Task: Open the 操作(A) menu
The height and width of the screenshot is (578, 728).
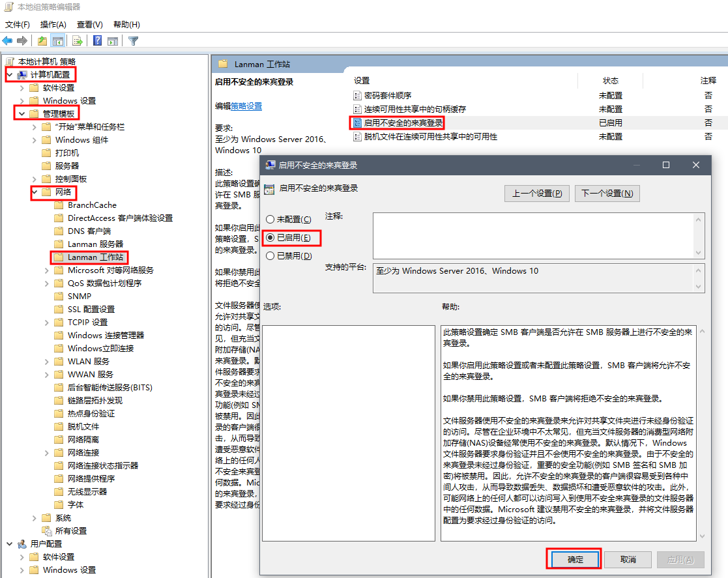Action: click(53, 25)
